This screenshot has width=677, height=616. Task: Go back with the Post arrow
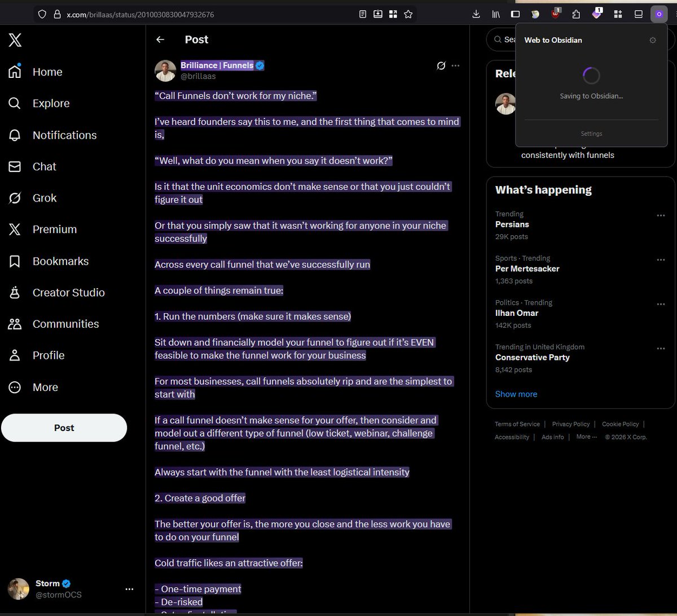pyautogui.click(x=160, y=39)
